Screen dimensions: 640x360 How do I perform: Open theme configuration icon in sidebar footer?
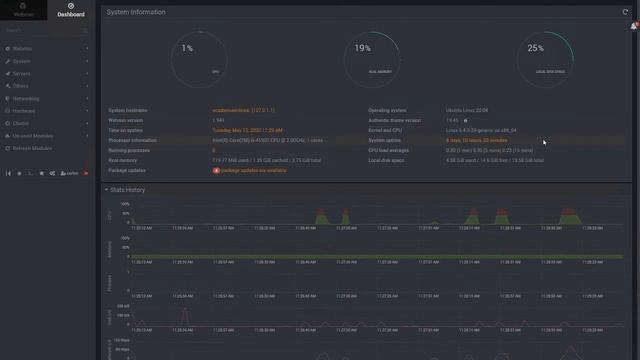pyautogui.click(x=52, y=173)
